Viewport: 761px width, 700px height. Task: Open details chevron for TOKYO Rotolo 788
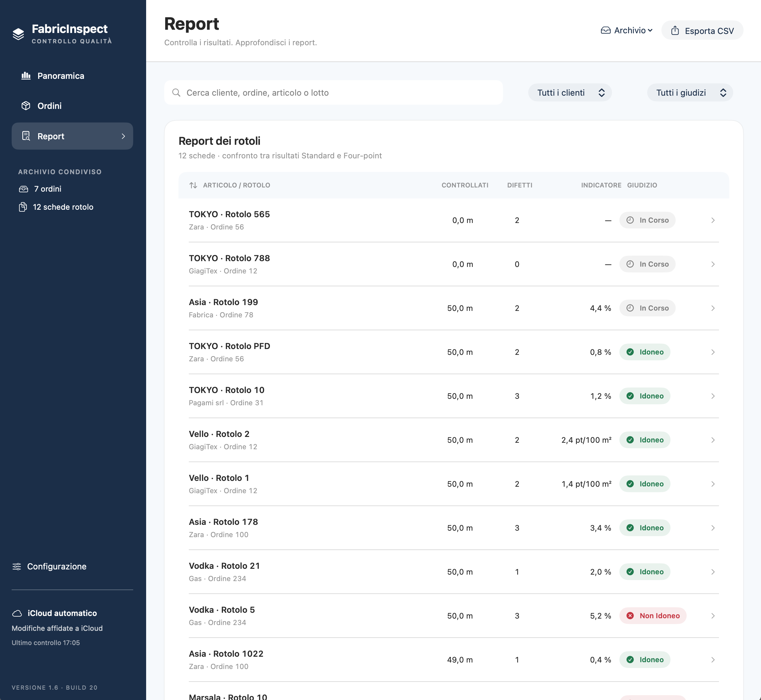click(x=713, y=264)
